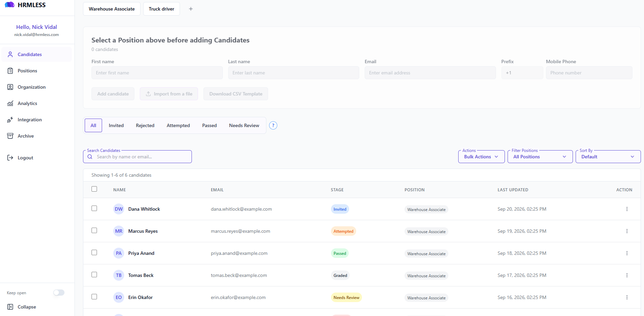Screen dimensions: 644x316
Task: Switch to the Warehouse Associate tab
Action: pos(112,9)
